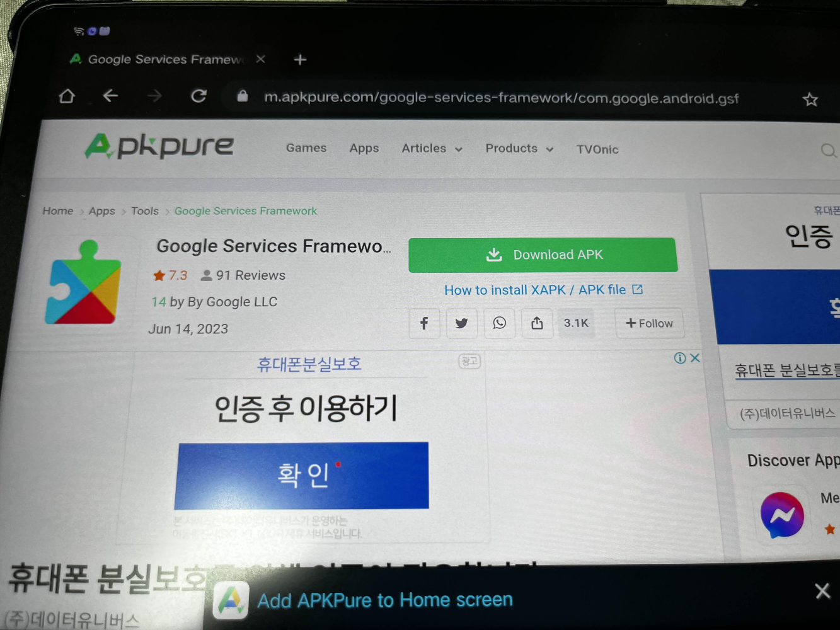
Task: Open How to install XAPK / APK file link
Action: 543,290
